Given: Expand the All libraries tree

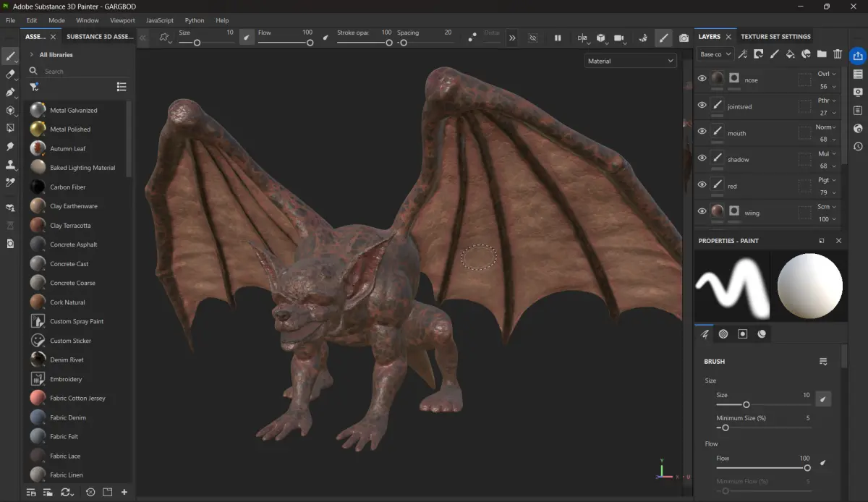Looking at the screenshot, I should 31,55.
